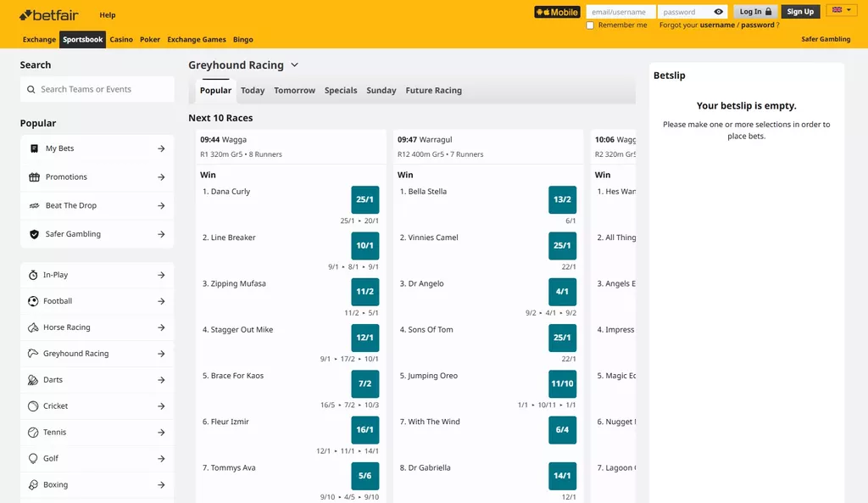Click arrow next to Tennis
The image size is (868, 503).
[x=161, y=432]
